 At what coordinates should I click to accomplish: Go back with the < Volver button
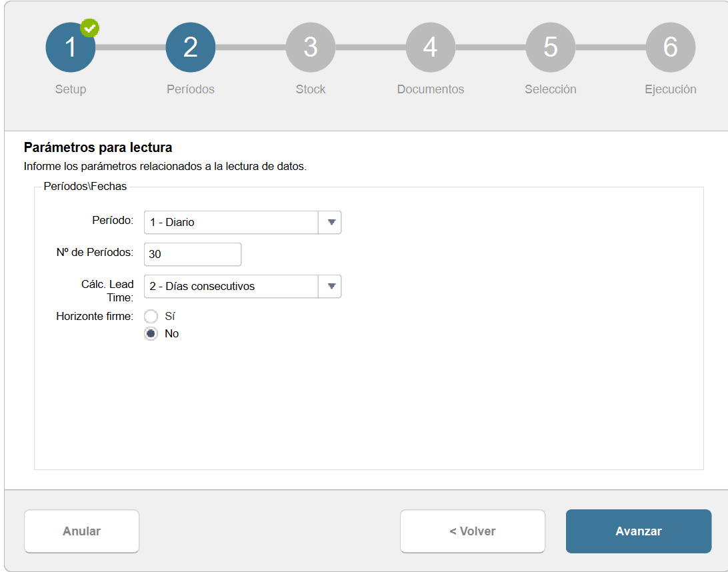pyautogui.click(x=473, y=531)
